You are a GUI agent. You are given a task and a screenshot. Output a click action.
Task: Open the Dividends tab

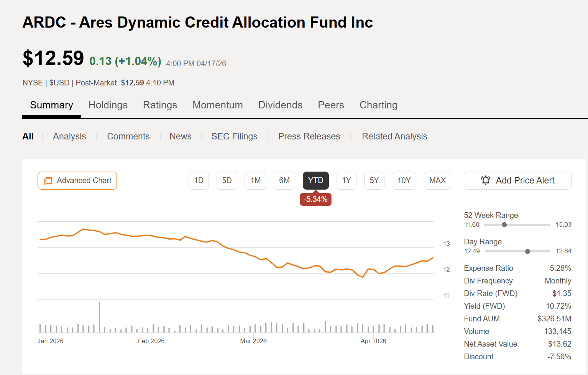pyautogui.click(x=280, y=105)
